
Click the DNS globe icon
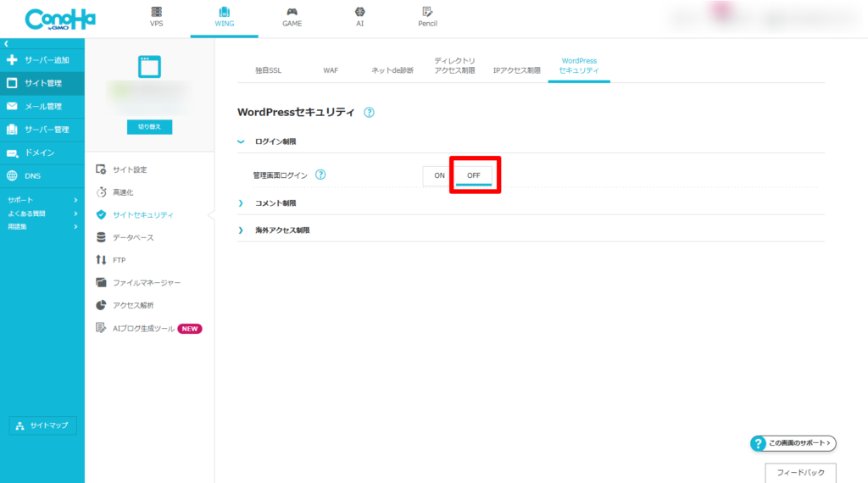(x=12, y=176)
